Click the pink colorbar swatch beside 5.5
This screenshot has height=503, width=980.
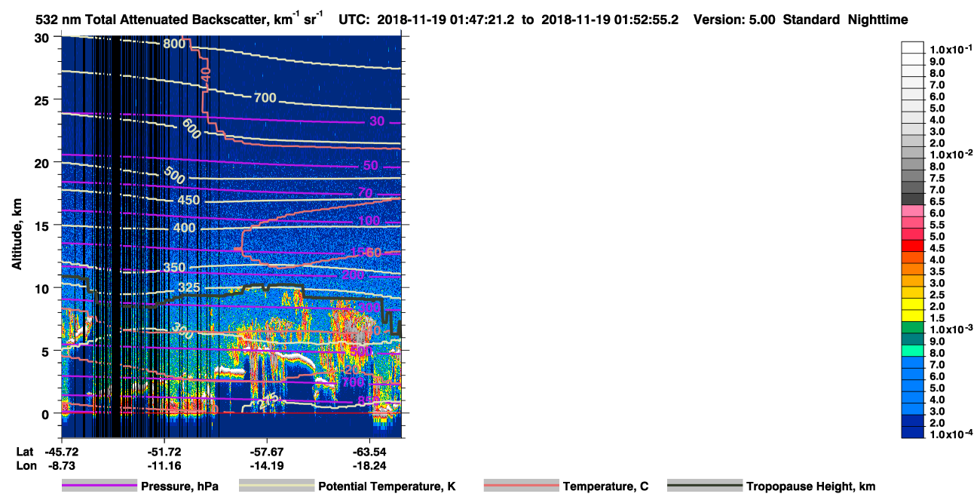912,222
